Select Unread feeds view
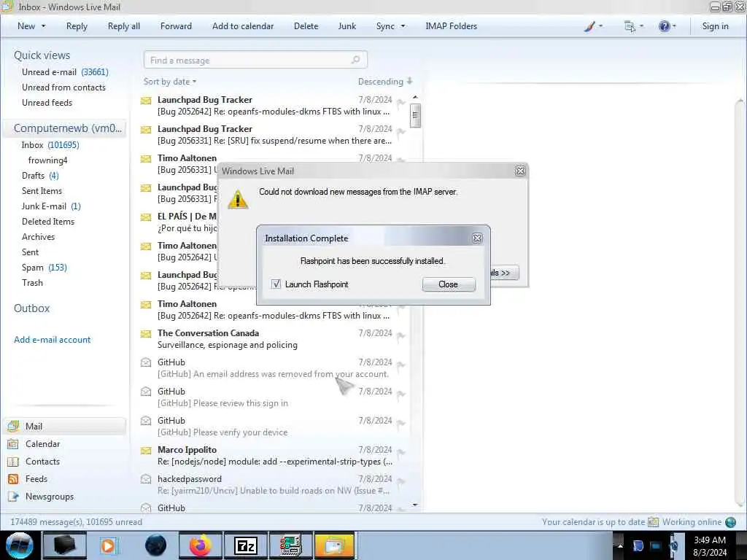 (x=47, y=102)
